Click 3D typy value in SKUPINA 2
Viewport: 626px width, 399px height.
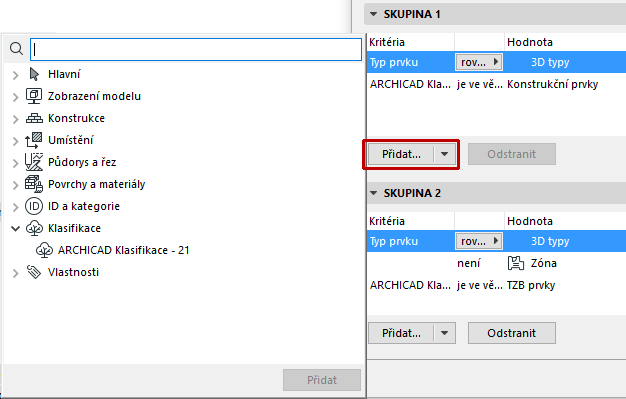pos(550,241)
